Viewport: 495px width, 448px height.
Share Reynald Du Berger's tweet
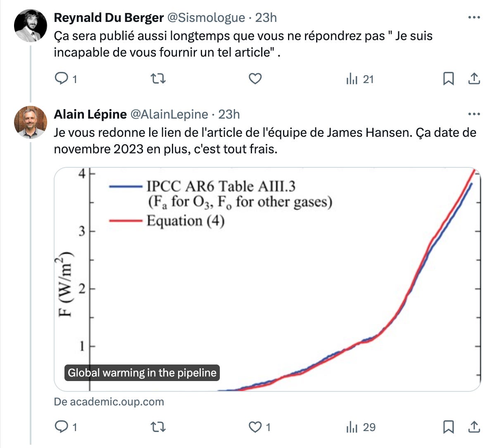point(474,79)
